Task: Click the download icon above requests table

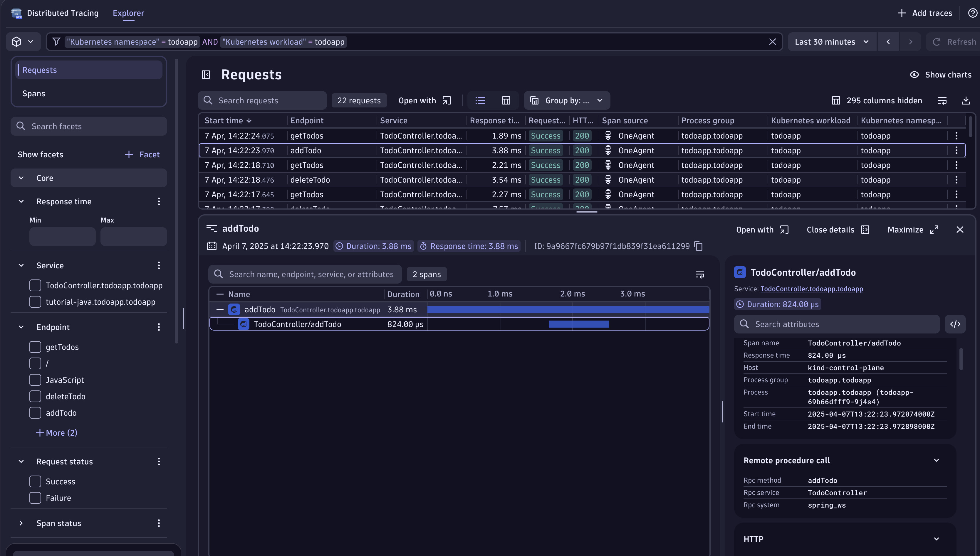Action: 966,100
